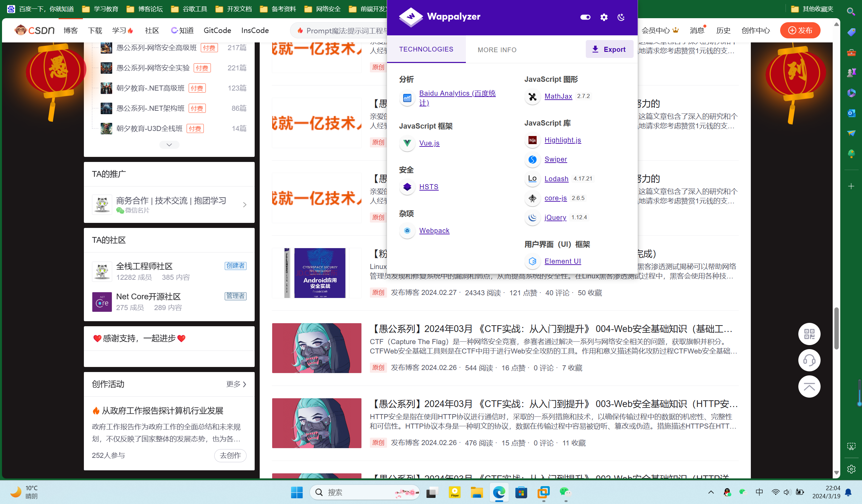Open the floating QR code icon
Viewport: 862px width, 504px height.
tap(809, 334)
